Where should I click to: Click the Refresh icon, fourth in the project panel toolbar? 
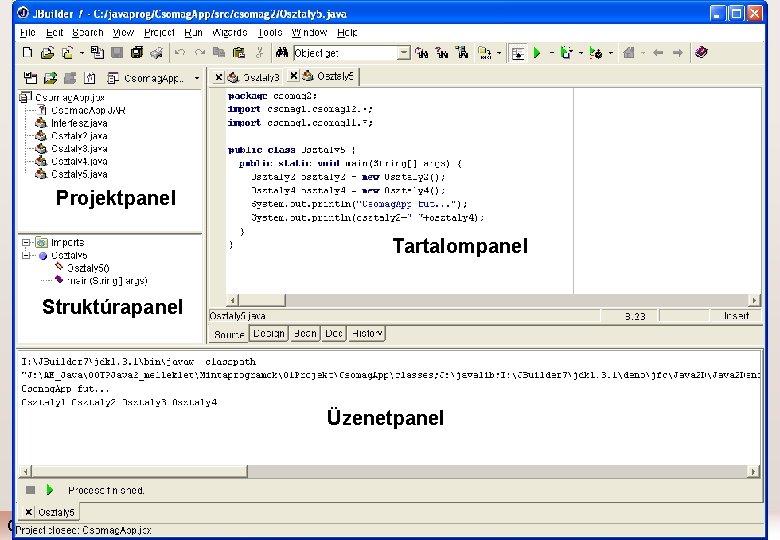point(90,78)
